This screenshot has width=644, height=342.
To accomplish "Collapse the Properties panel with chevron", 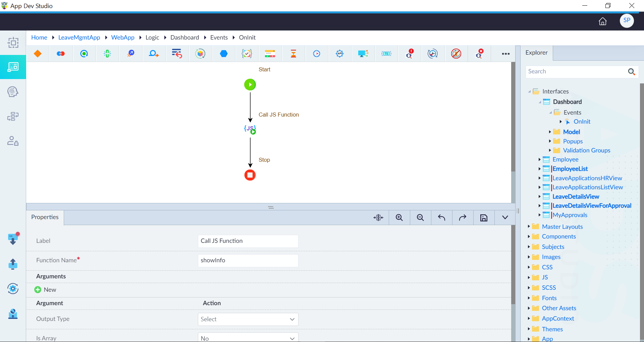I will coord(505,218).
